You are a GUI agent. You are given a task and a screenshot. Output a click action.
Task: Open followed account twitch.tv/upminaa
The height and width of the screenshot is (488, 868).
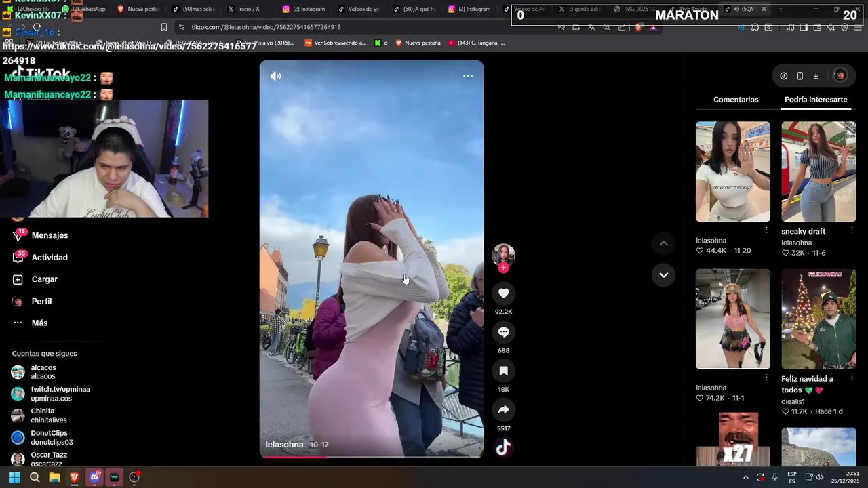click(51, 394)
